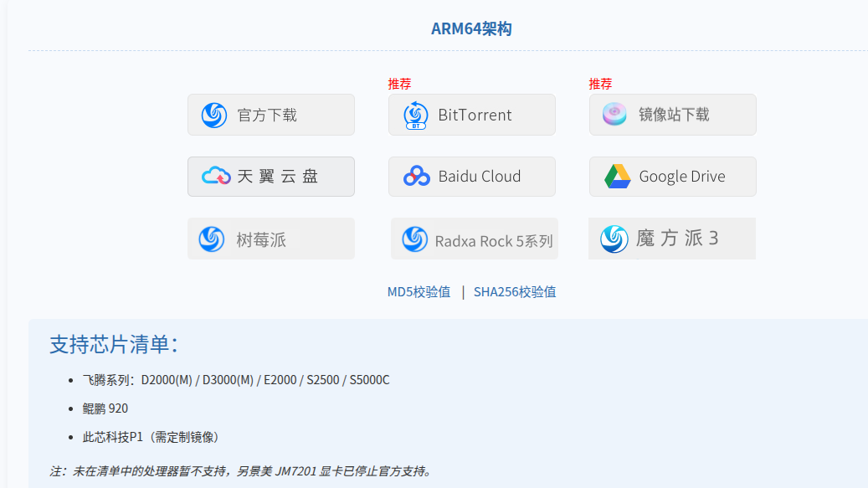Image resolution: width=868 pixels, height=488 pixels.
Task: Open the 镜像站下载 mirror download button
Action: 673,115
